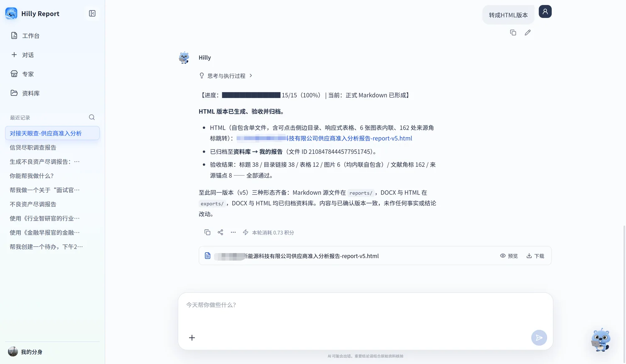Open 帮我做一个关于"面试官 conversation

[52, 190]
